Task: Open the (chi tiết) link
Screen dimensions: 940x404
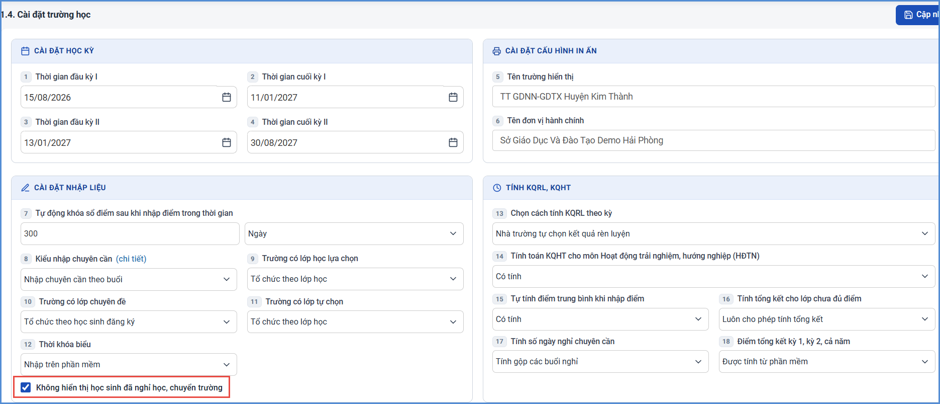Action: (x=131, y=258)
